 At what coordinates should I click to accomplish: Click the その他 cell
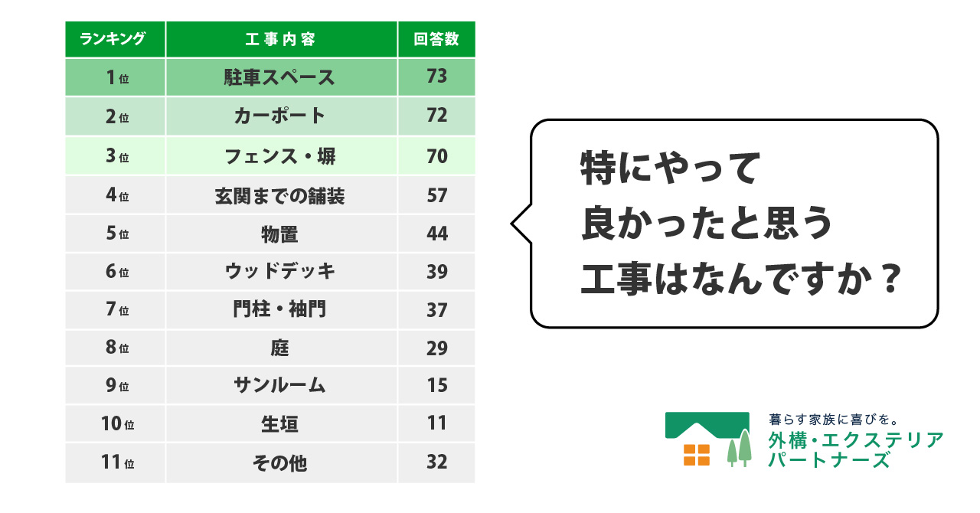[281, 462]
